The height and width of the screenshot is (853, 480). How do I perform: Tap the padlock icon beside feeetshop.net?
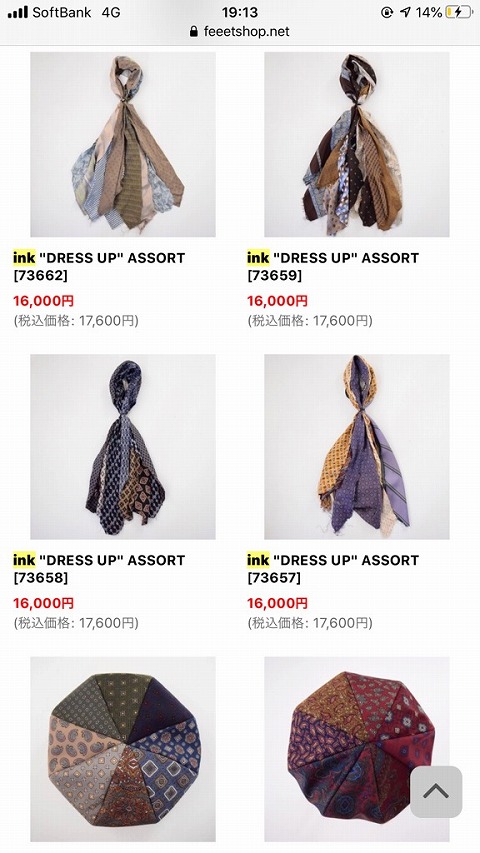coord(194,32)
